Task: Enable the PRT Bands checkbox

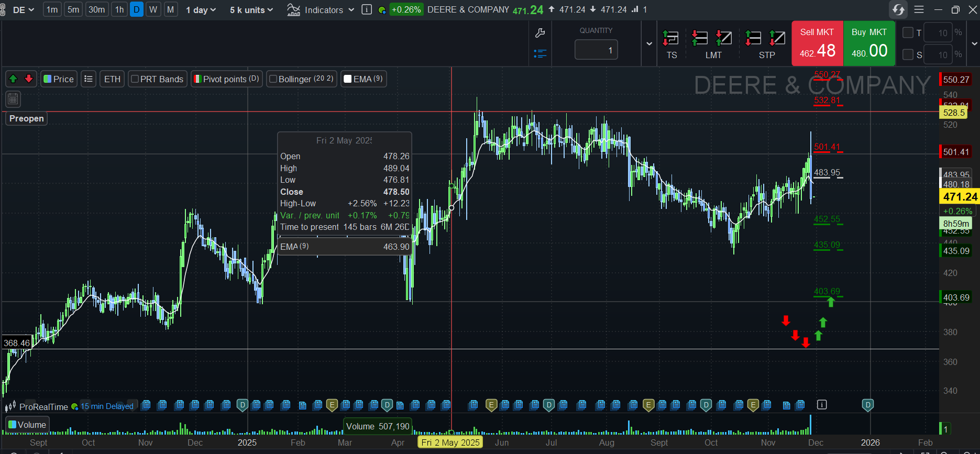Action: pos(135,79)
